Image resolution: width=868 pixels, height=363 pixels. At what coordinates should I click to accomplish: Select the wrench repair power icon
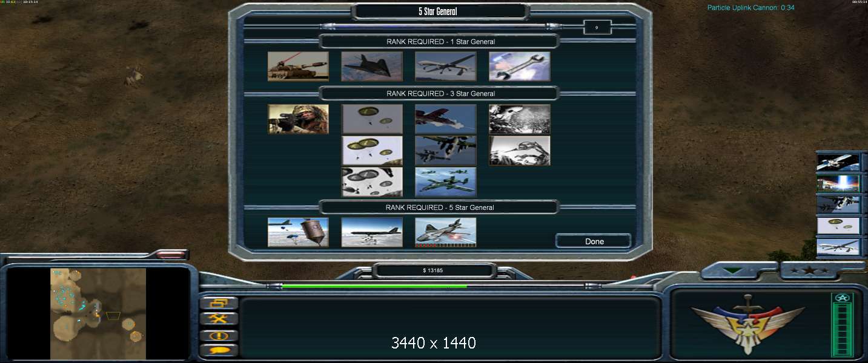pos(520,67)
